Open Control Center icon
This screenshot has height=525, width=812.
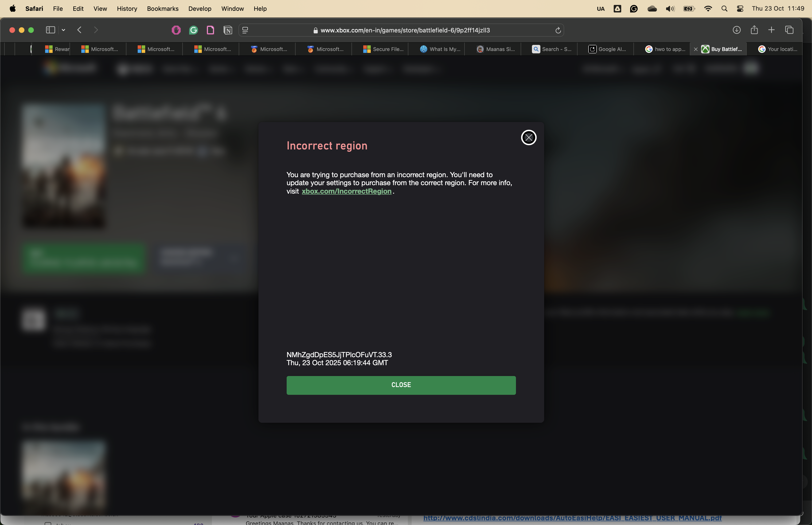click(x=740, y=9)
